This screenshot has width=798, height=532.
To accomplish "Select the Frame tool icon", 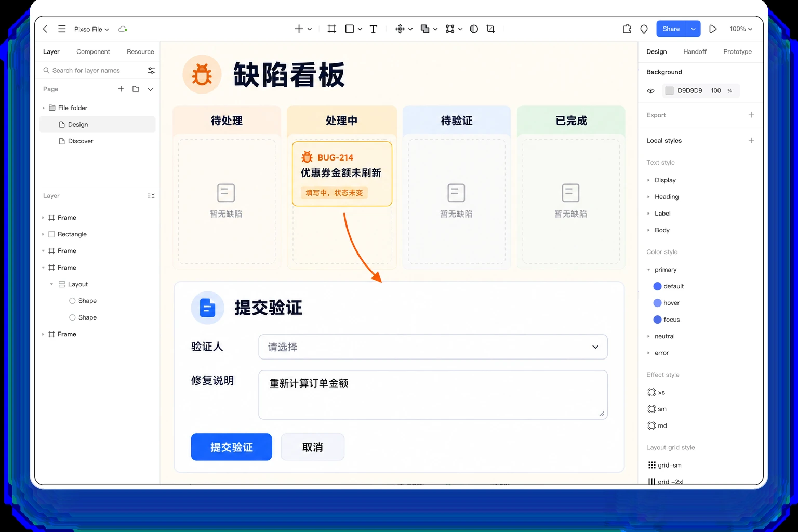I will (x=332, y=29).
